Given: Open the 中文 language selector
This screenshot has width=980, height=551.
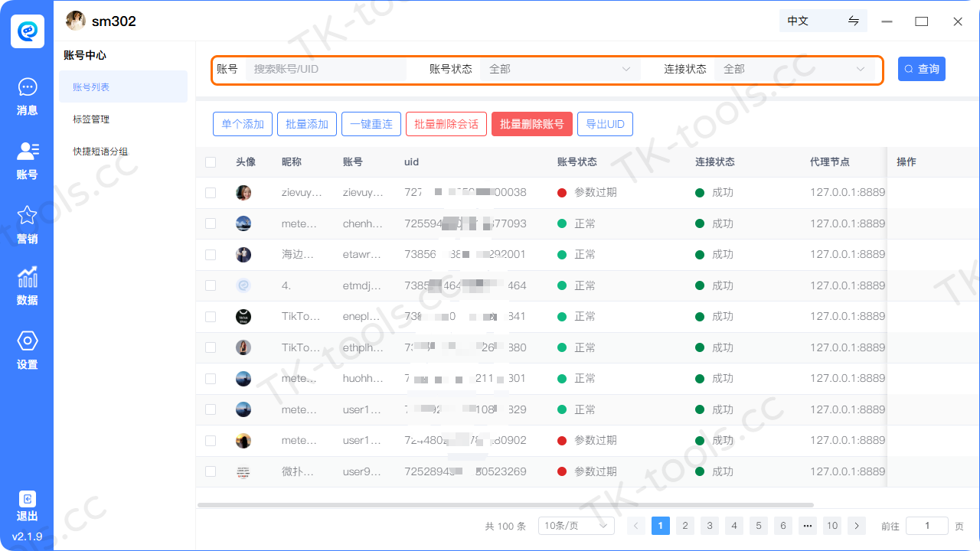Looking at the screenshot, I should [x=822, y=21].
